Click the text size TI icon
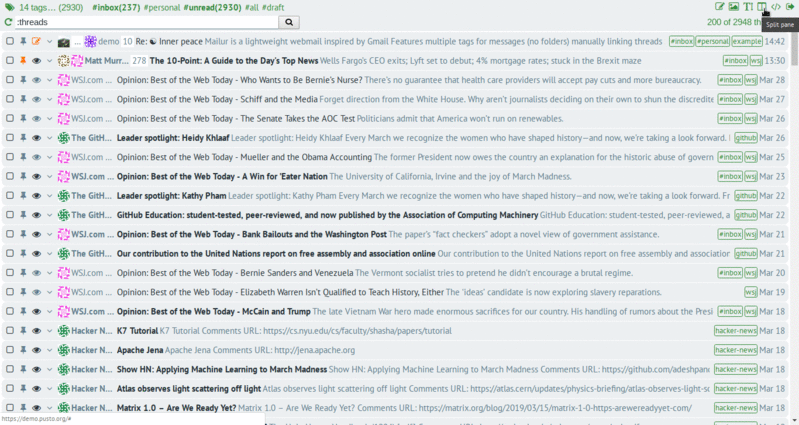Viewport: 799px width, 425px height. pyautogui.click(x=748, y=7)
